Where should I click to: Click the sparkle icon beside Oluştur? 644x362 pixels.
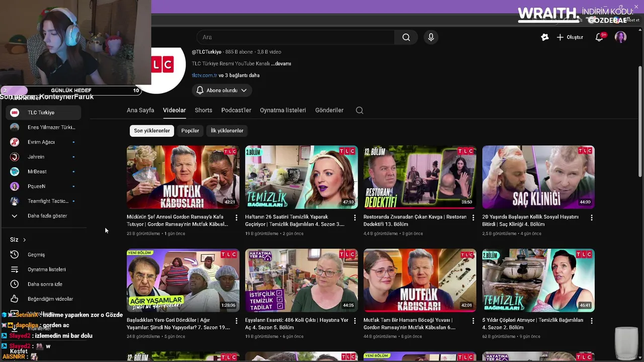coord(544,37)
